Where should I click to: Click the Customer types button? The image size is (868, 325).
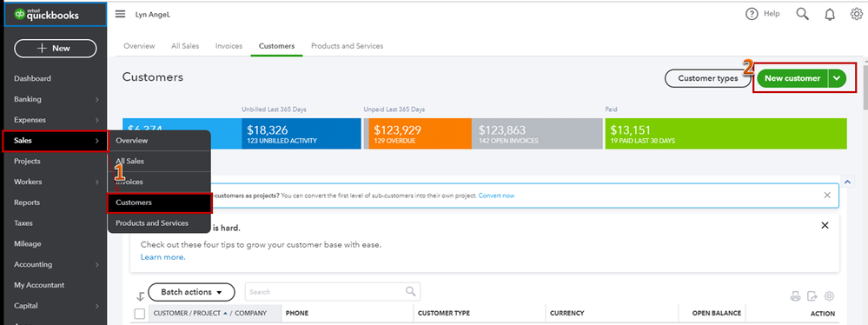pos(707,78)
